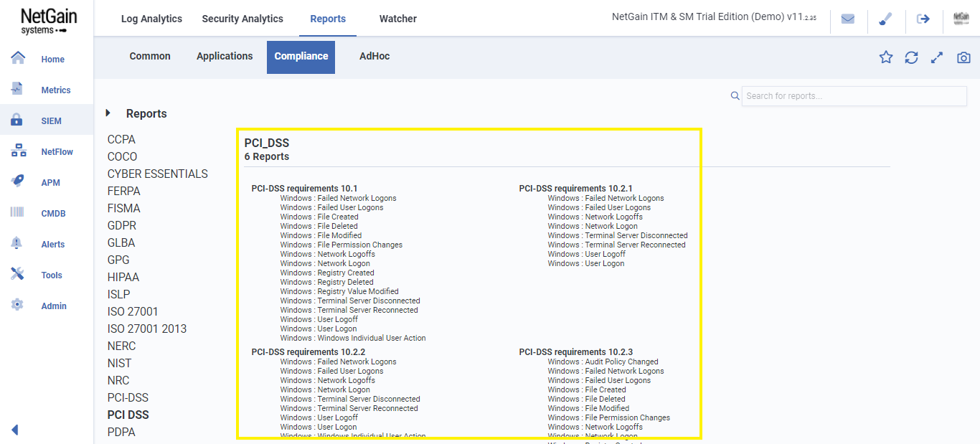Select ISO 27001 2013 category

147,329
